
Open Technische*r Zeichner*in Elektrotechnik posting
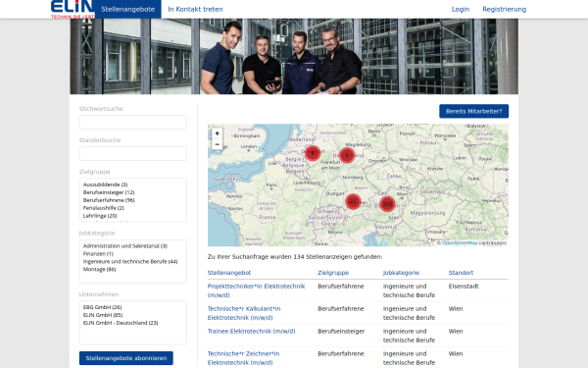pos(243,358)
